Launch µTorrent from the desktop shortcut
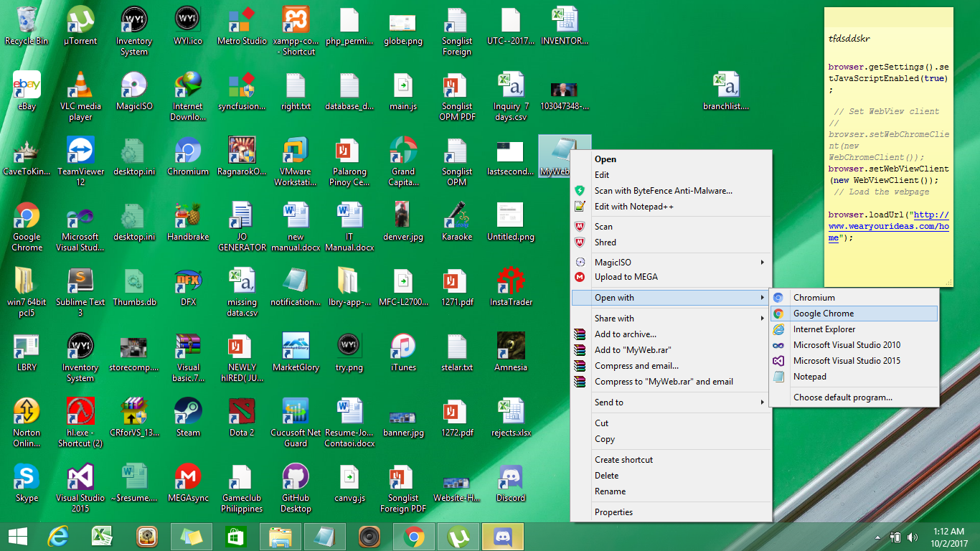Screen dimensions: 980x551 [x=80, y=26]
